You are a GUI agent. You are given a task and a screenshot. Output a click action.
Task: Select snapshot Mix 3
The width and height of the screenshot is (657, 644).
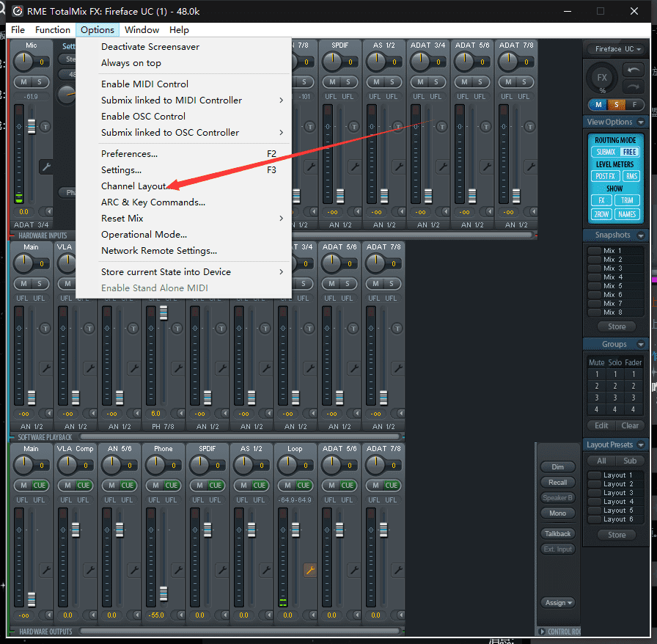(x=614, y=268)
